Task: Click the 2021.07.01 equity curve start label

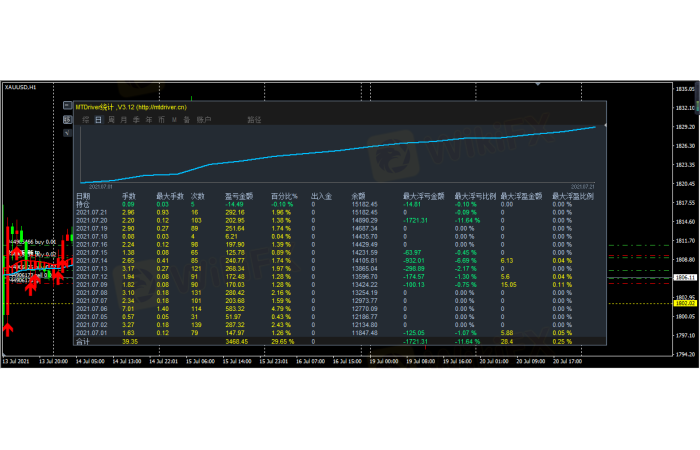Action: click(101, 187)
